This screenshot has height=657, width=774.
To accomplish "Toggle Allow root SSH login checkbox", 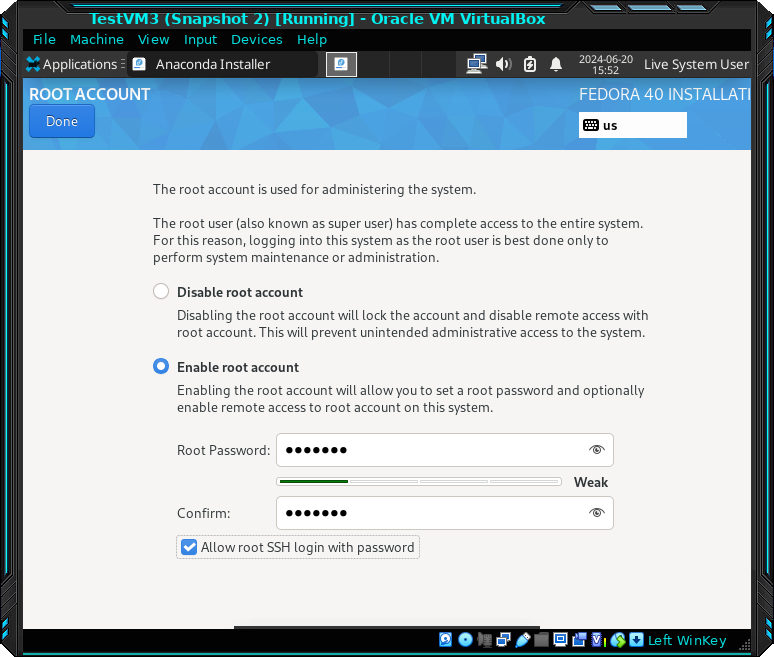I will coord(189,547).
